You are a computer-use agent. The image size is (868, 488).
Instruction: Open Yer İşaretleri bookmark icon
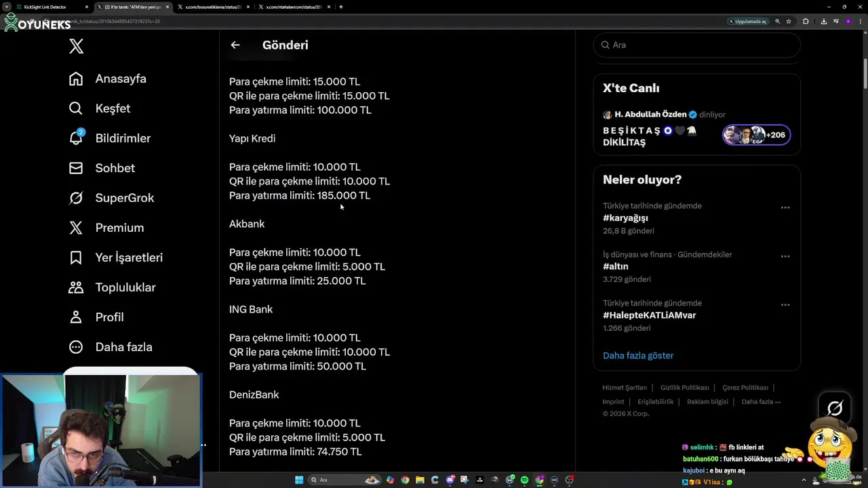coord(76,258)
